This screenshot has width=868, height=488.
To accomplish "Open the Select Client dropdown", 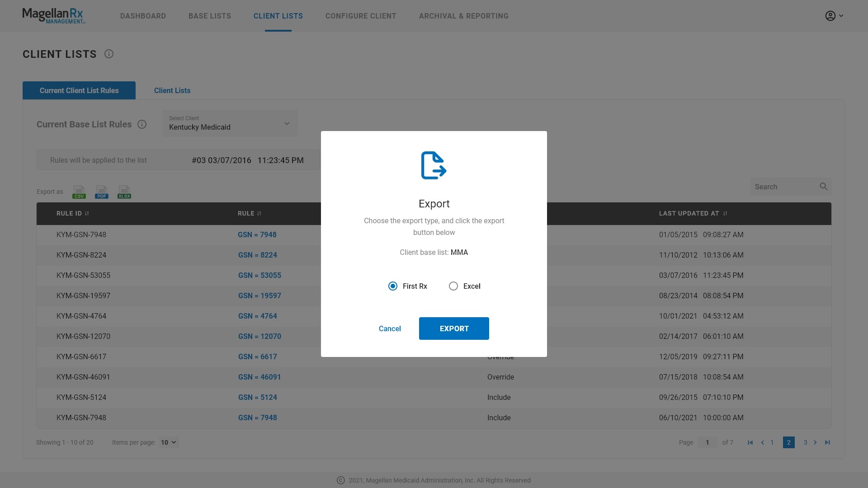I will tap(230, 124).
